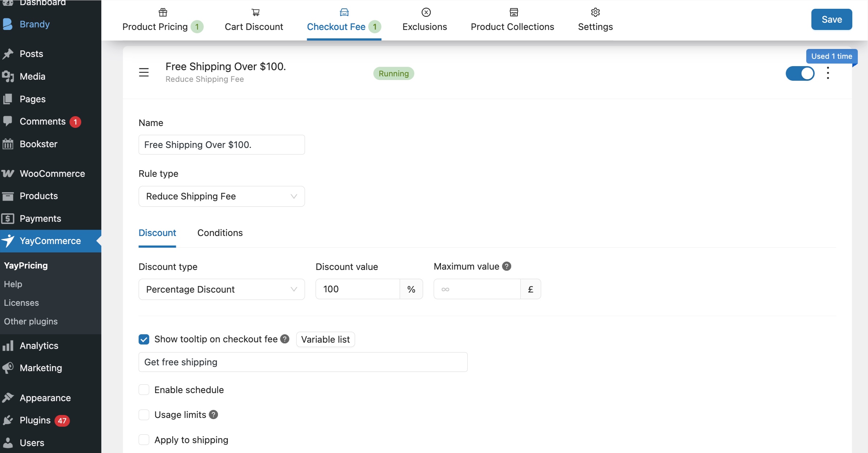Click the Brandy site icon in sidebar
Viewport: 868px width, 453px height.
point(8,24)
